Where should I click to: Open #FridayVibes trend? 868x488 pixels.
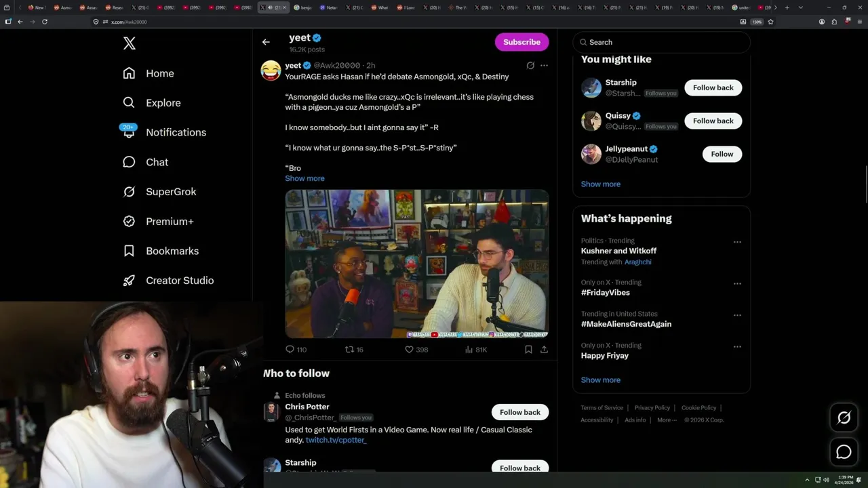tap(605, 293)
